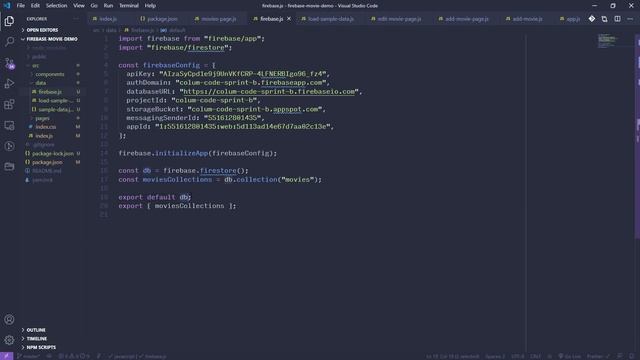Click Go Live in status bar
Image resolution: width=640 pixels, height=360 pixels.
569,356
